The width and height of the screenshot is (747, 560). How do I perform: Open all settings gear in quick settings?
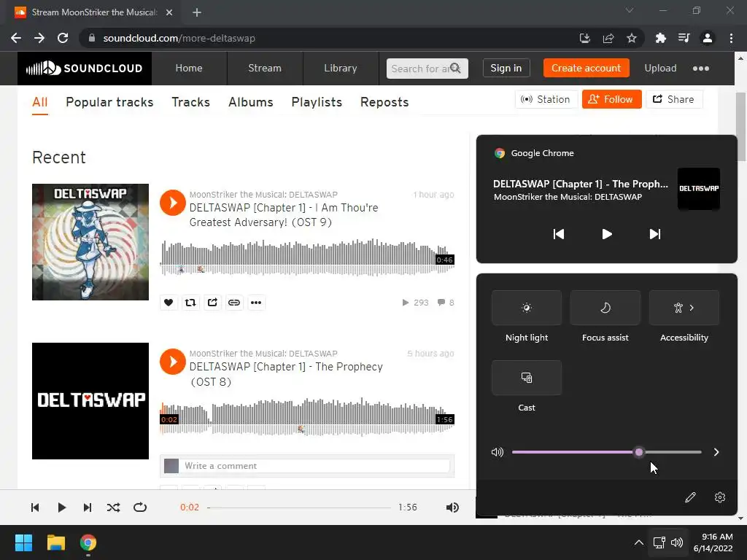click(x=720, y=497)
